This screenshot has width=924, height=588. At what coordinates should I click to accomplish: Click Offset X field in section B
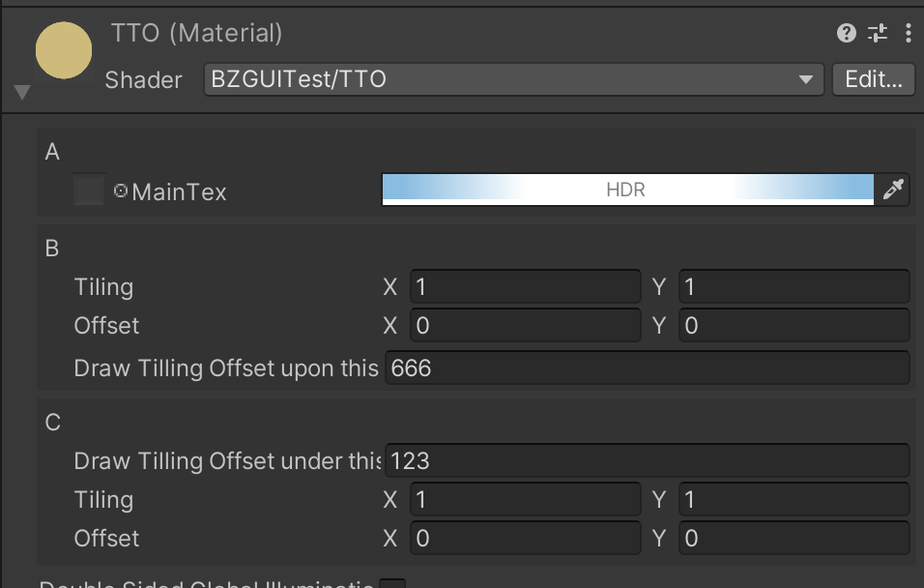pos(525,326)
